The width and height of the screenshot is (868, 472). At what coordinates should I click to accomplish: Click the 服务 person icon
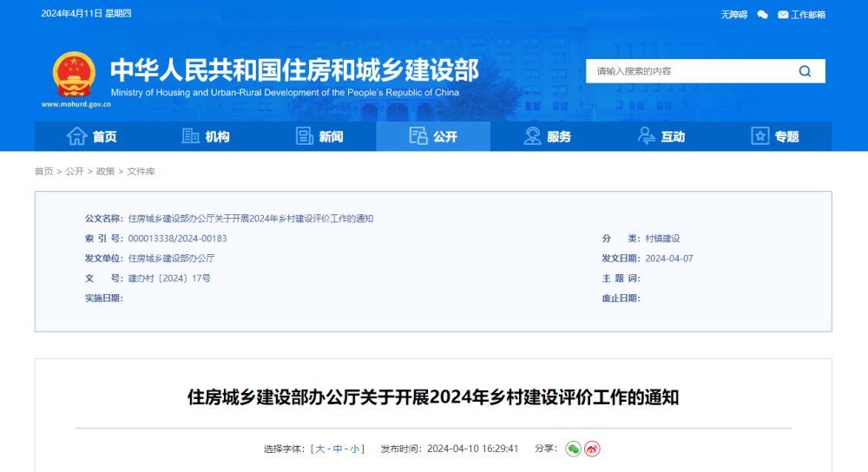click(533, 136)
